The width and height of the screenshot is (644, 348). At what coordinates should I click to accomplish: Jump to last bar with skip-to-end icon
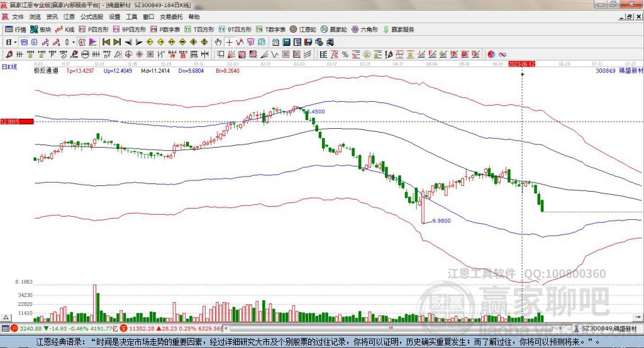(117, 42)
